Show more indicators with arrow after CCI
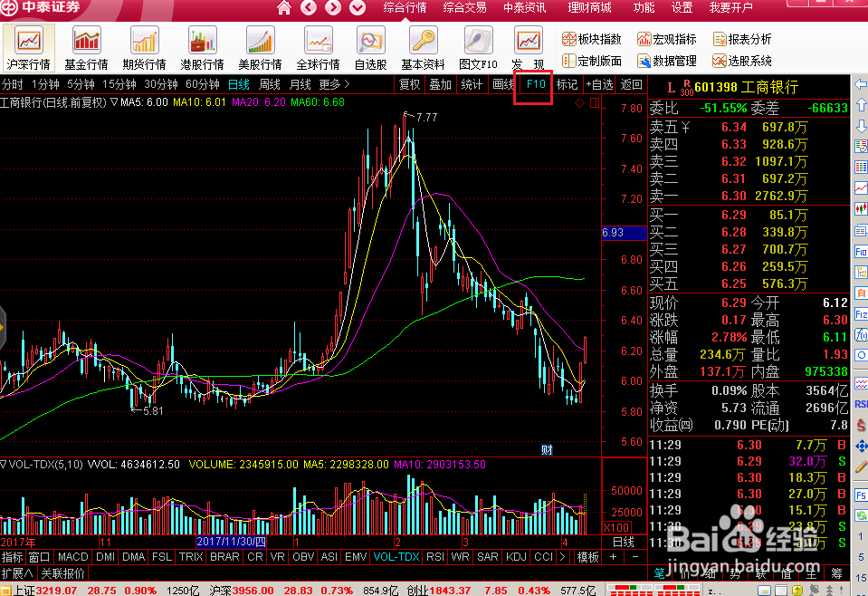The height and width of the screenshot is (596, 868). (562, 557)
